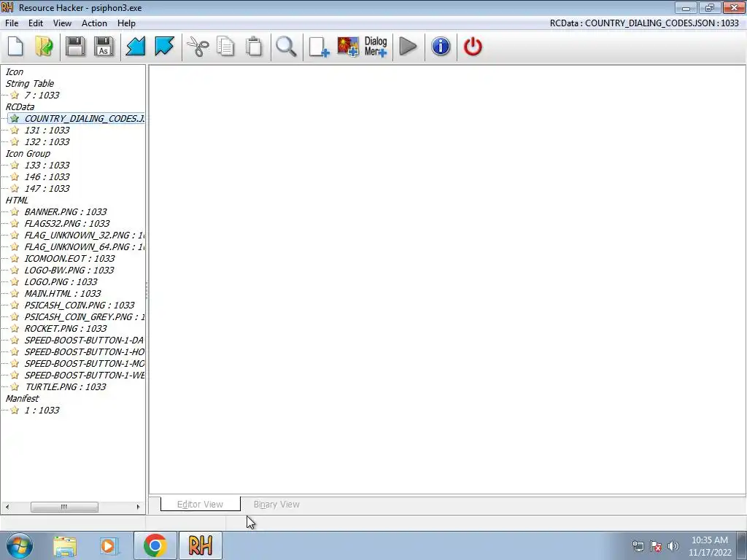
Task: Click the blue flag-arrow export icon
Action: tap(164, 47)
